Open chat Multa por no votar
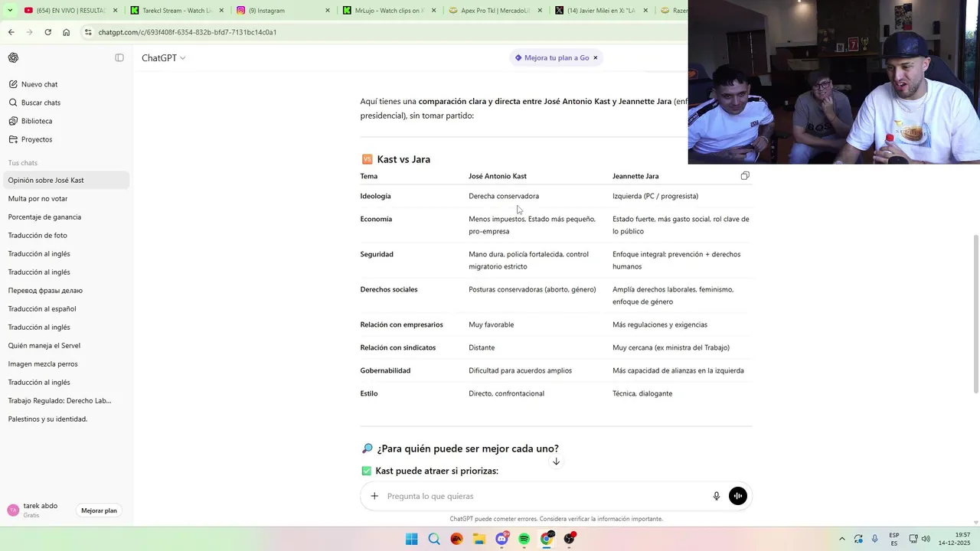The image size is (980, 551). click(x=67, y=199)
